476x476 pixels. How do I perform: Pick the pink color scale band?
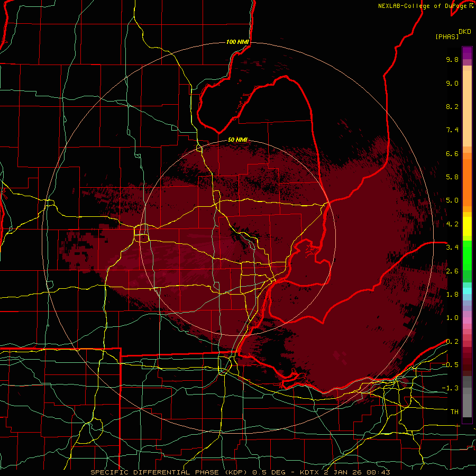[467, 321]
